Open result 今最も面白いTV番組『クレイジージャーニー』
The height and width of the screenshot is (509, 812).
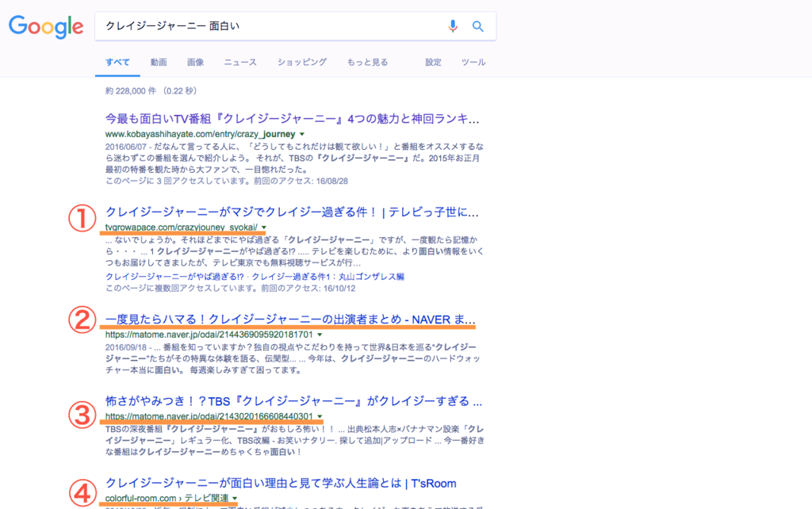pyautogui.click(x=292, y=119)
